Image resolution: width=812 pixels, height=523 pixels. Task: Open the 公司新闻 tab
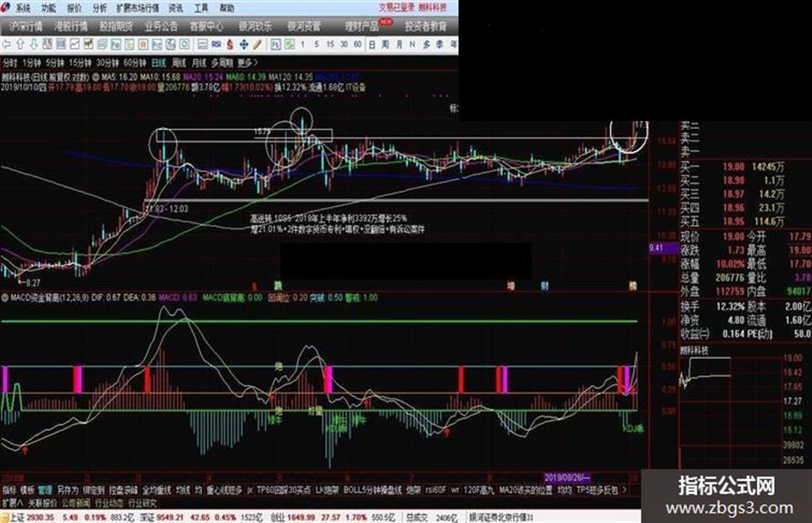coord(76,502)
